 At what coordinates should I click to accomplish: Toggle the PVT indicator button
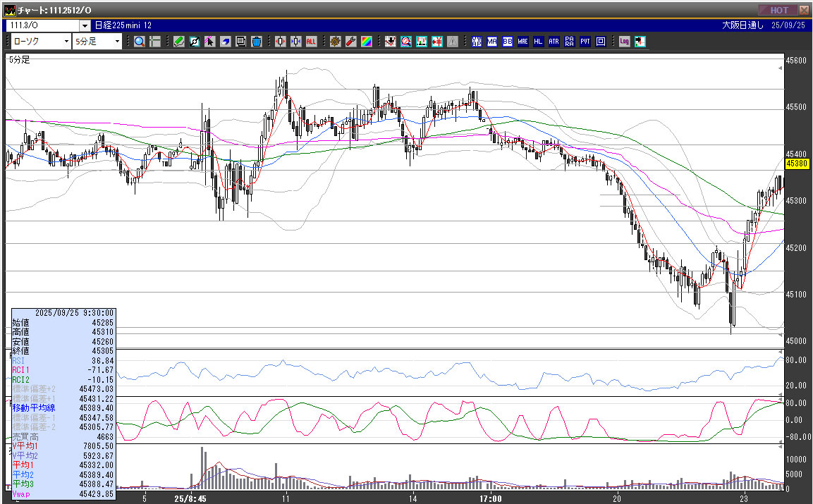pos(585,42)
